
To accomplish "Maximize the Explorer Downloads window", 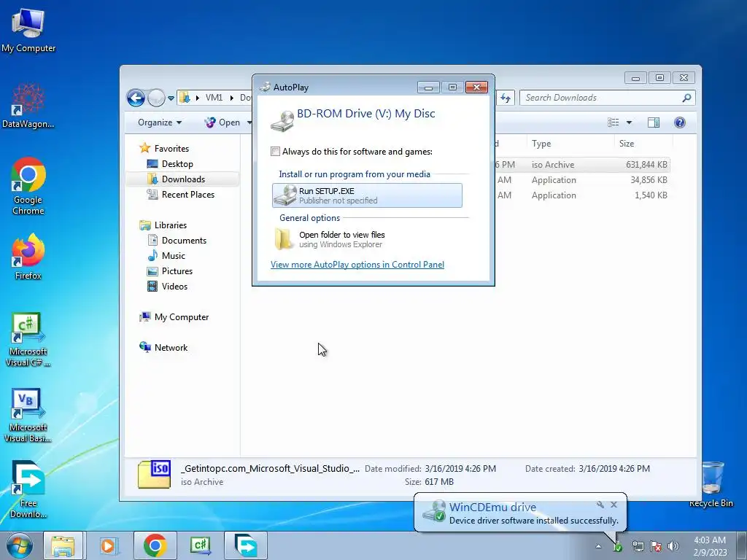I will point(659,77).
